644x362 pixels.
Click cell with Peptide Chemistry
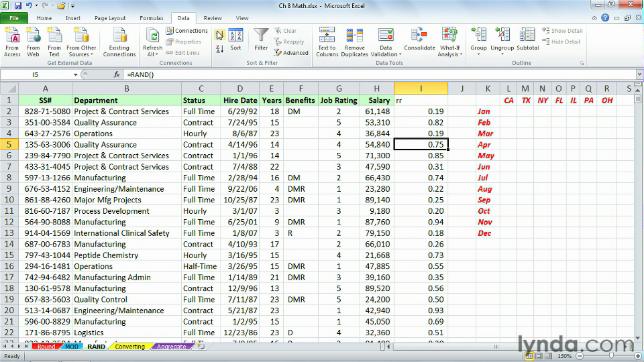coord(127,255)
